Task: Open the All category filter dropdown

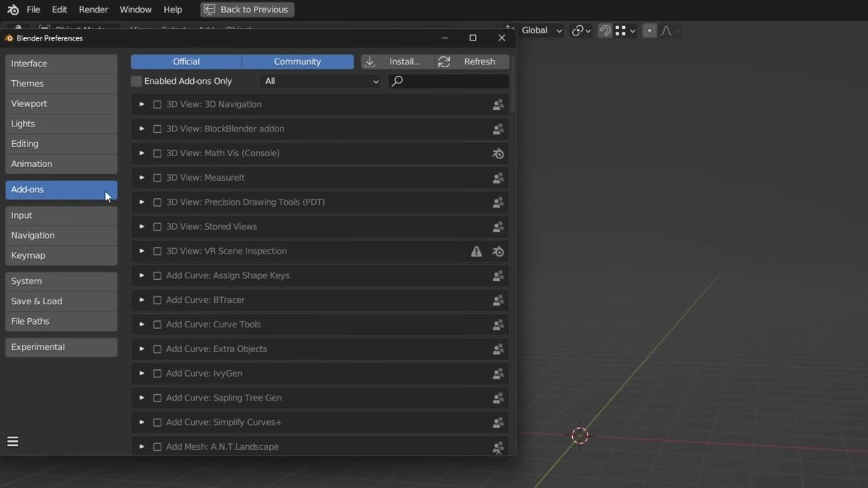Action: [320, 81]
